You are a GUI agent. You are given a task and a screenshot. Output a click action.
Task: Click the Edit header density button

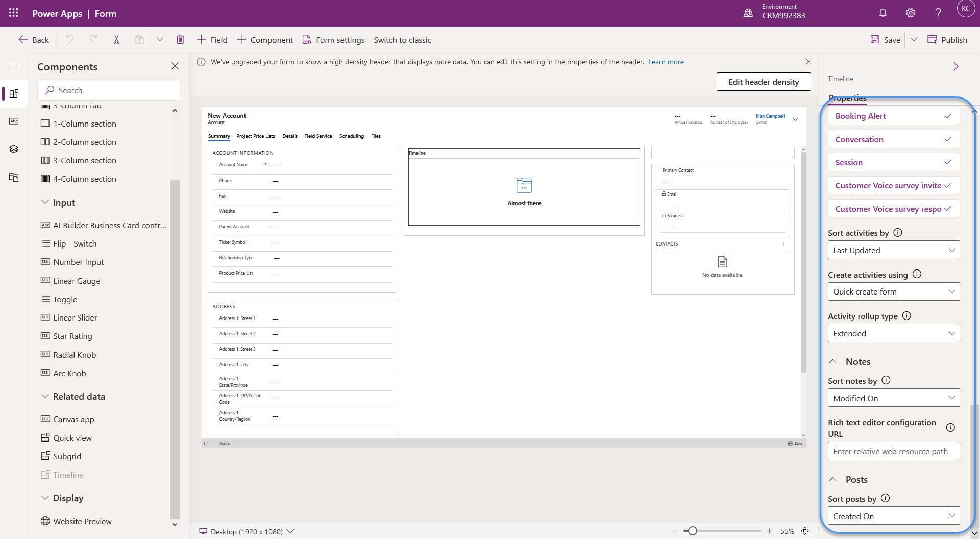763,82
